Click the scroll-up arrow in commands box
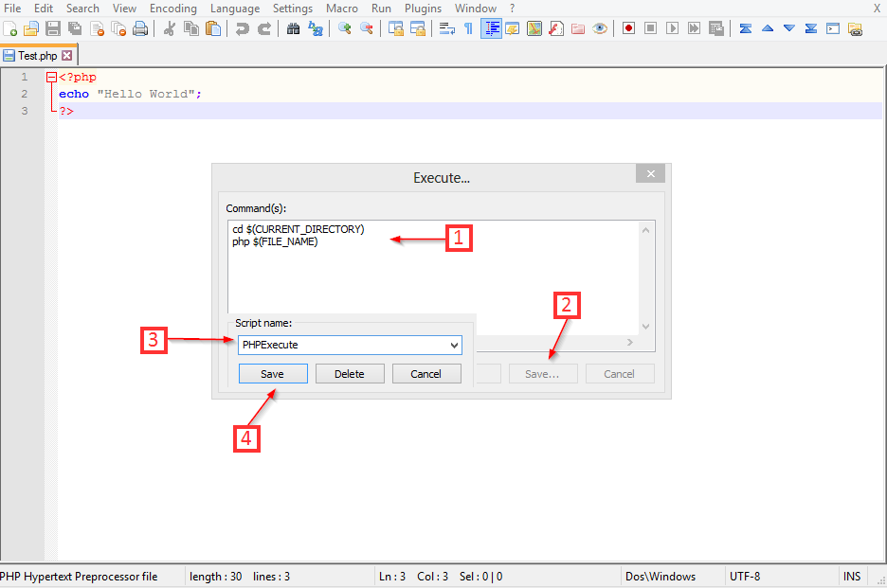This screenshot has width=887, height=588. point(646,230)
